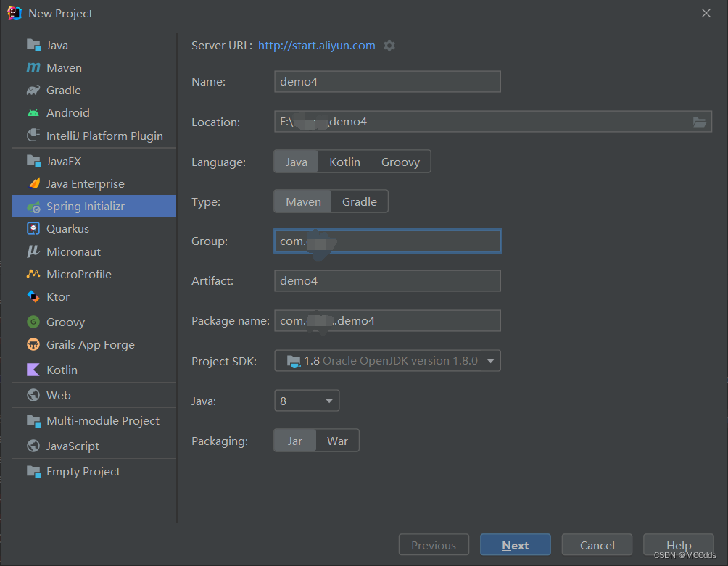This screenshot has width=728, height=566.
Task: Click the Group input field
Action: [x=388, y=241]
